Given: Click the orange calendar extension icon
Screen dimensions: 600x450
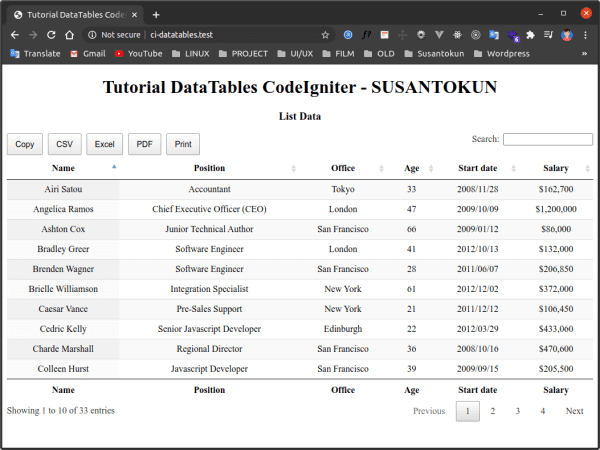Looking at the screenshot, I should (x=385, y=35).
